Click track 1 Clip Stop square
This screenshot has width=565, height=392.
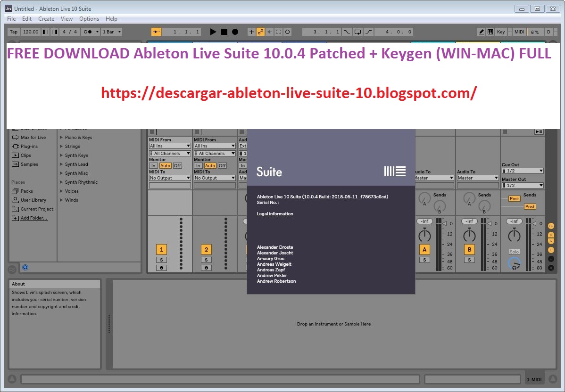click(152, 132)
